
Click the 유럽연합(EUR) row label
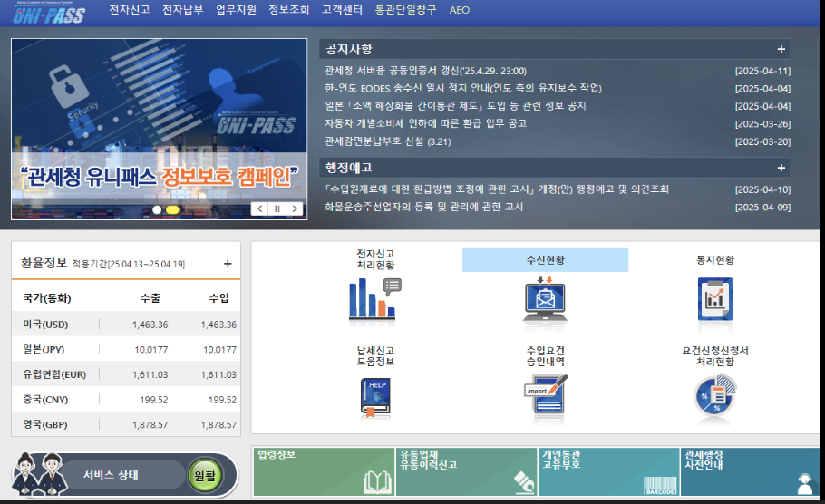(54, 374)
